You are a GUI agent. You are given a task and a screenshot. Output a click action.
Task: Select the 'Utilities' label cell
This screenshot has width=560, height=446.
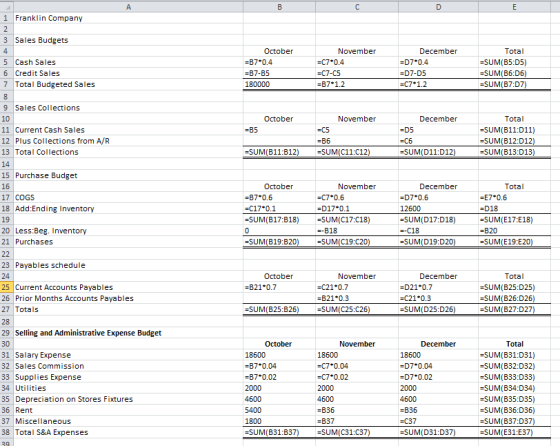(129, 388)
